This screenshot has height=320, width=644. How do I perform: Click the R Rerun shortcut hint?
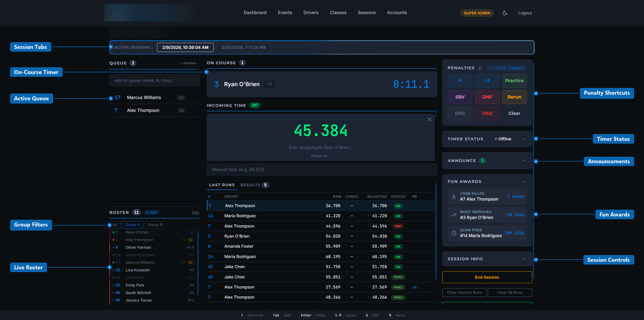[396, 315]
